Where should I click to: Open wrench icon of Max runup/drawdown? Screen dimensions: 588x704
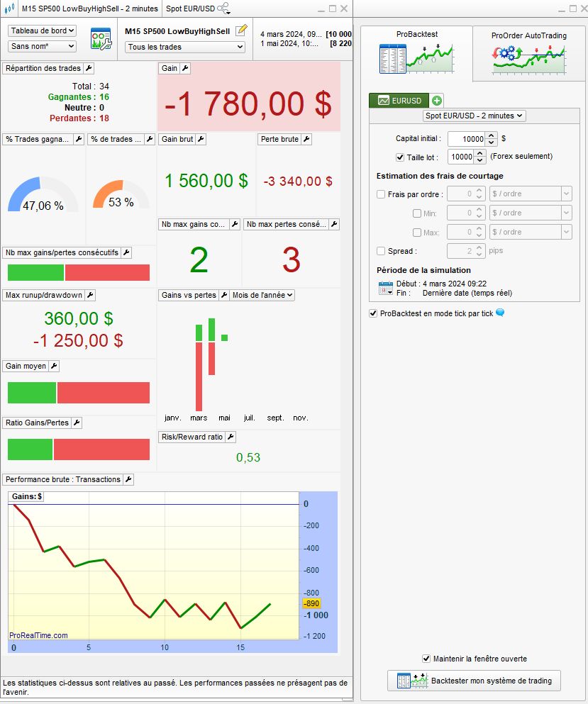coord(90,295)
